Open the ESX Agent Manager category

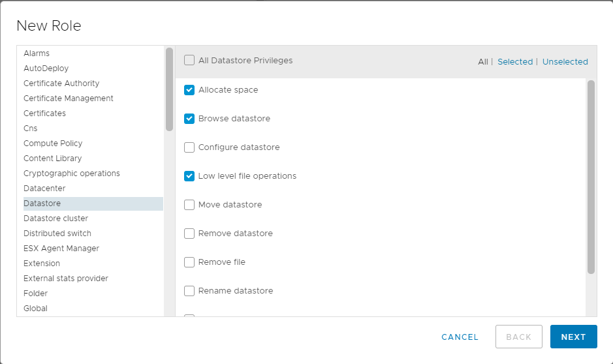61,249
